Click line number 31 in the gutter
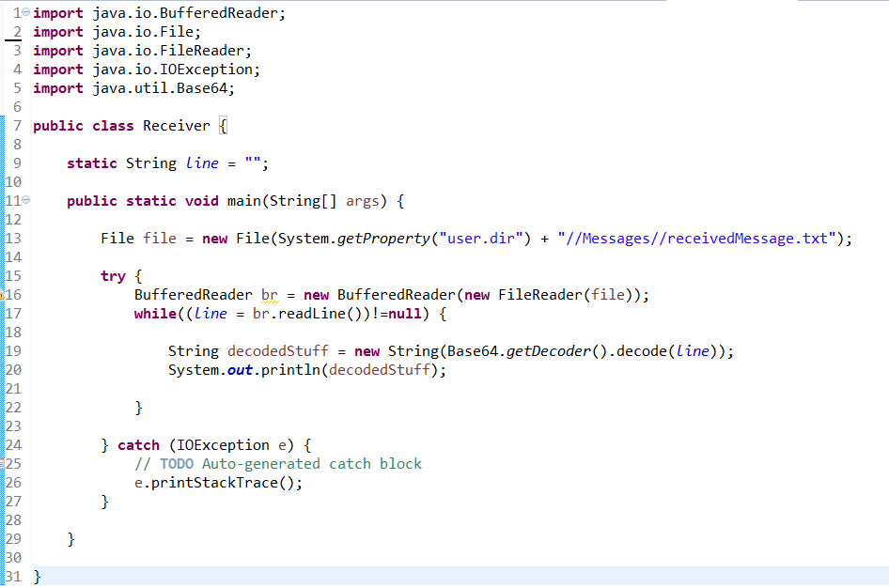889x588 pixels. coord(13,576)
